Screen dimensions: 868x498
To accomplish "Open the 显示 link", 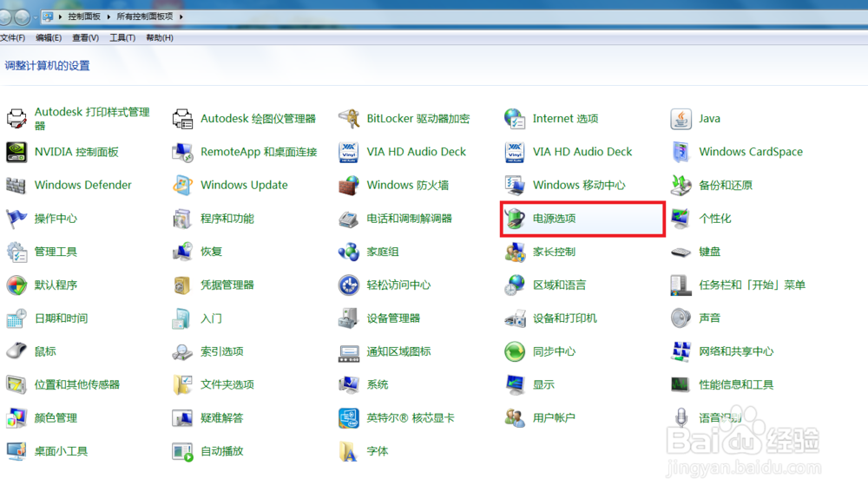I will [x=543, y=384].
